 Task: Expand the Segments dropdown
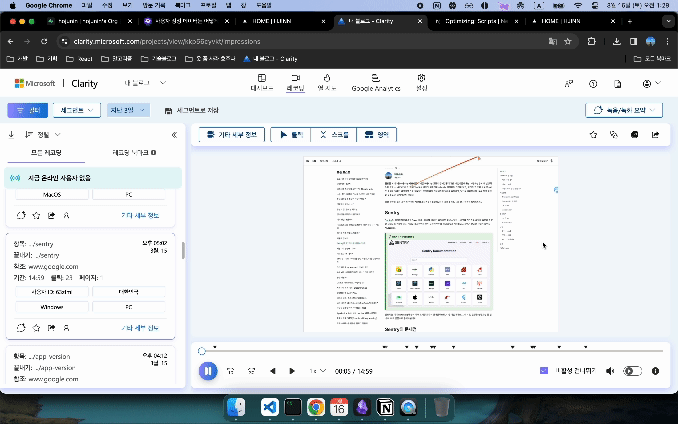point(77,110)
